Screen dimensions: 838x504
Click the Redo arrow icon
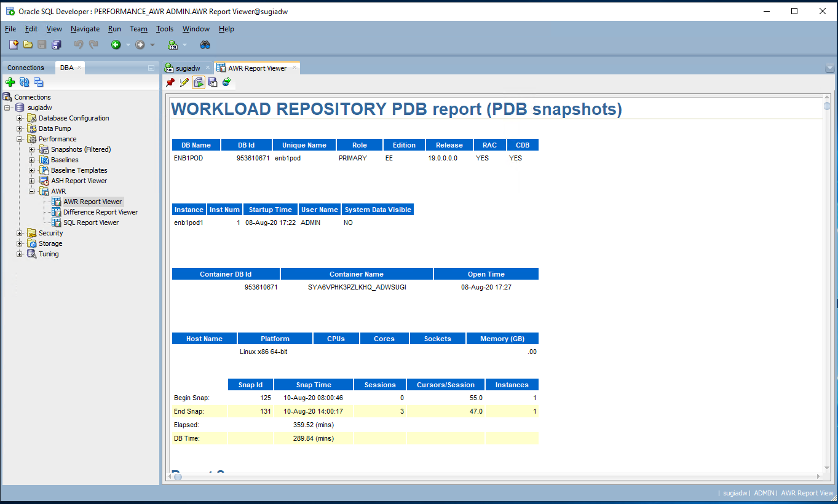[x=93, y=44]
